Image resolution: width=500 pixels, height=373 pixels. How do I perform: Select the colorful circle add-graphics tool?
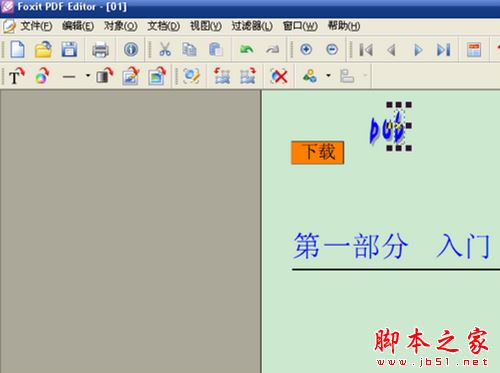[x=42, y=76]
